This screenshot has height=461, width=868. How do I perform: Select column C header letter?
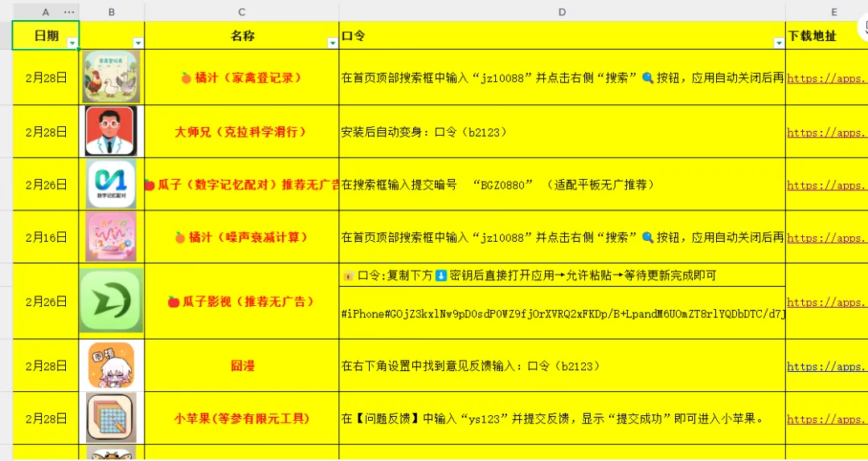tap(242, 12)
